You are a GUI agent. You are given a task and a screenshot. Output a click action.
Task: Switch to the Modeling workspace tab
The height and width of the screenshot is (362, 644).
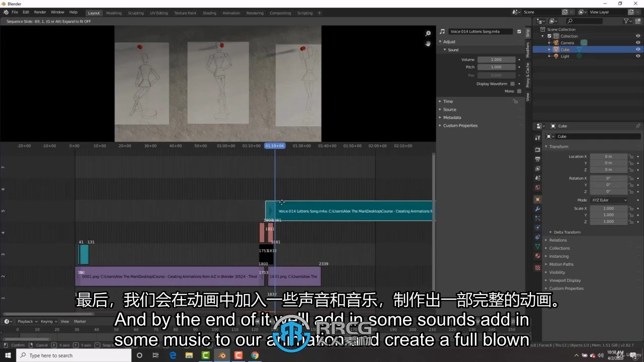pos(114,13)
